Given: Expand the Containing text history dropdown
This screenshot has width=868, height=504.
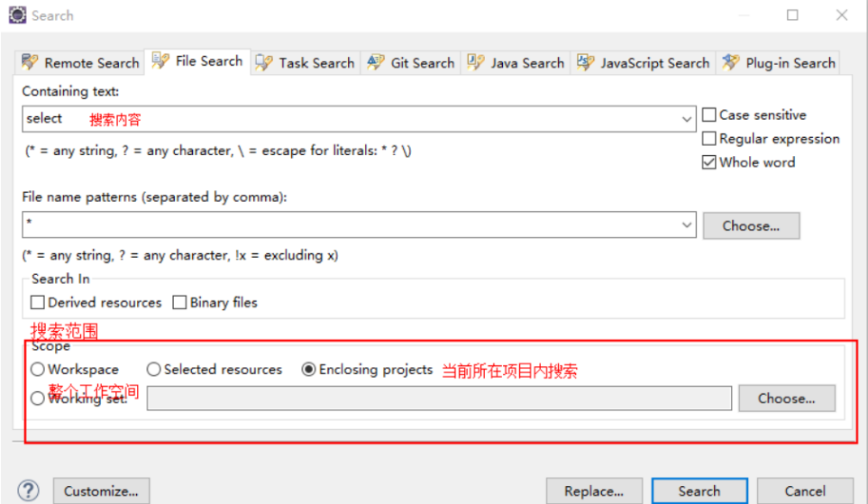Looking at the screenshot, I should [687, 119].
